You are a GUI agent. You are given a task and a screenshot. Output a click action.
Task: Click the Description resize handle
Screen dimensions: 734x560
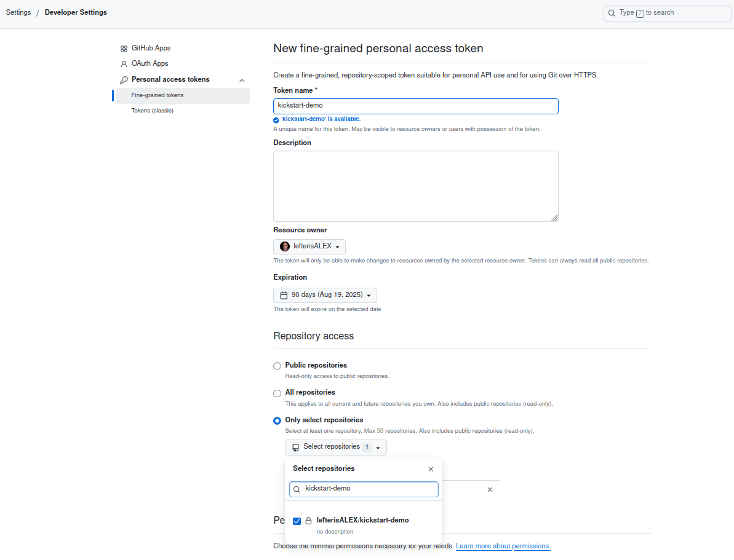click(555, 218)
